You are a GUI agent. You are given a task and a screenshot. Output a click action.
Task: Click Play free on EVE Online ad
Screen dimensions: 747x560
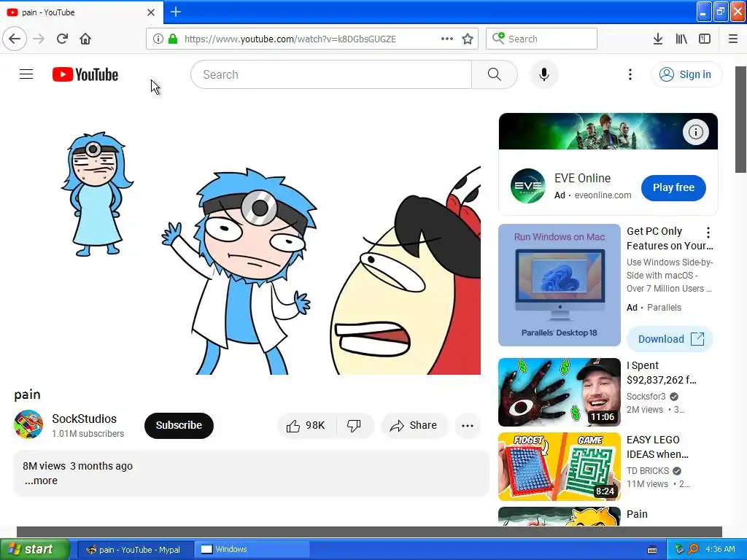[x=673, y=187]
